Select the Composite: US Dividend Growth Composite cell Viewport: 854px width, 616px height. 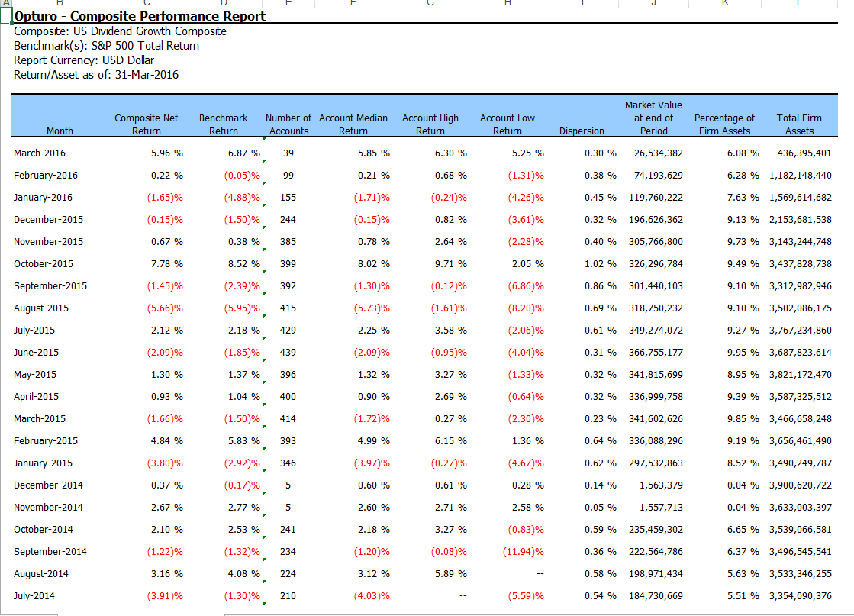[120, 31]
